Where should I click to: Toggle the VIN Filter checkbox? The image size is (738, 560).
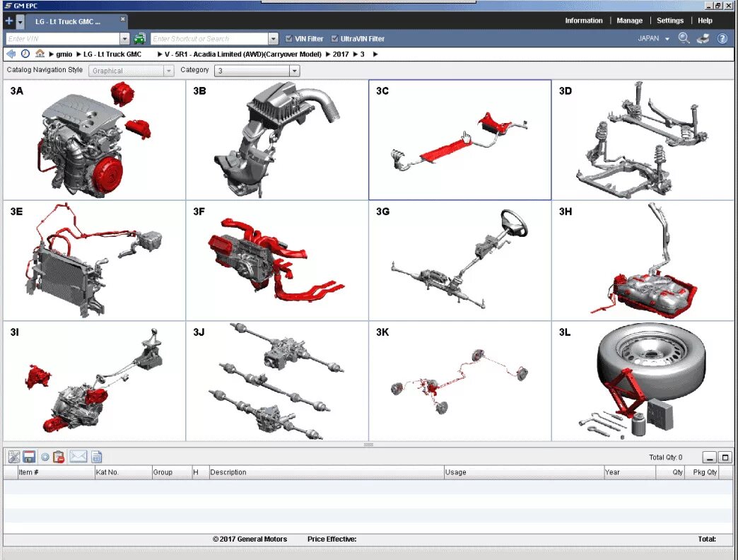click(288, 39)
